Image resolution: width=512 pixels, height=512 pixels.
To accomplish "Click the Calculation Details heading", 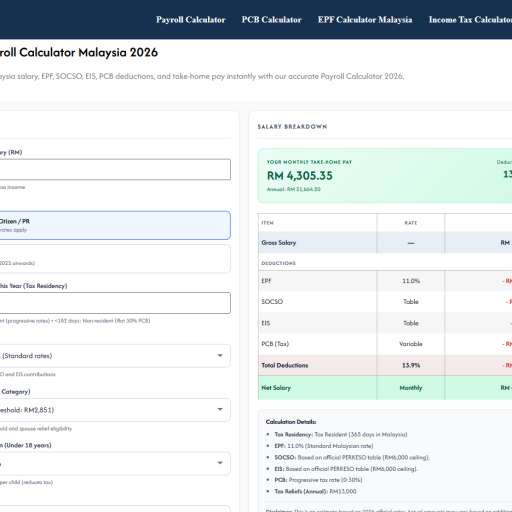I will coord(291,422).
